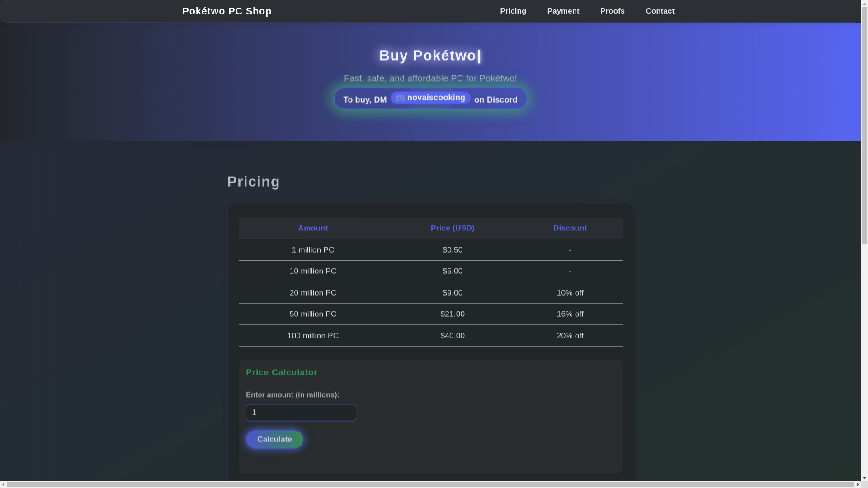
Task: Click the vertical scrollbar up arrow
Action: [864, 4]
